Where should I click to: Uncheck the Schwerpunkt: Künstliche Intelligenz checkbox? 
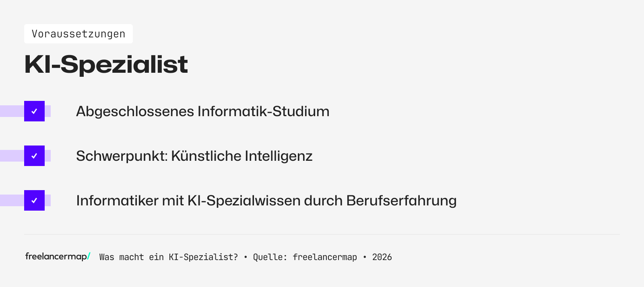pyautogui.click(x=34, y=156)
